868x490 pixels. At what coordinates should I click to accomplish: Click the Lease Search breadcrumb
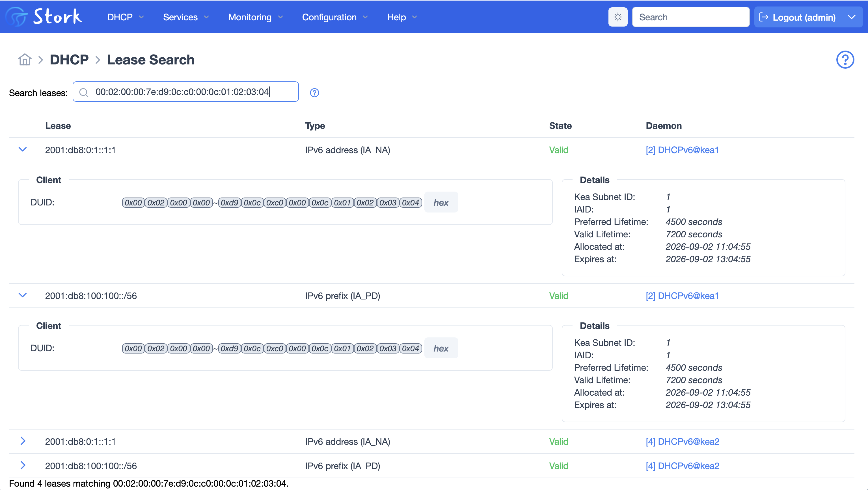point(151,60)
